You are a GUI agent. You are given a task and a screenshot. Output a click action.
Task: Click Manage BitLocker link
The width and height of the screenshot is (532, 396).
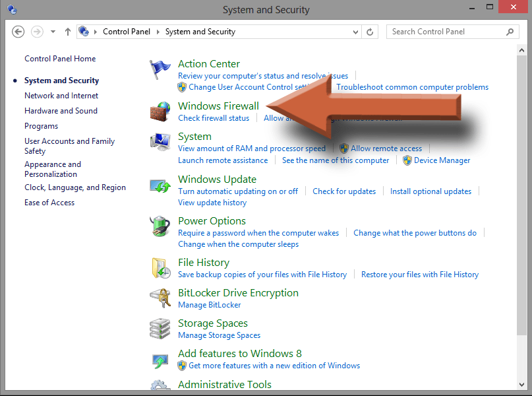(210, 305)
